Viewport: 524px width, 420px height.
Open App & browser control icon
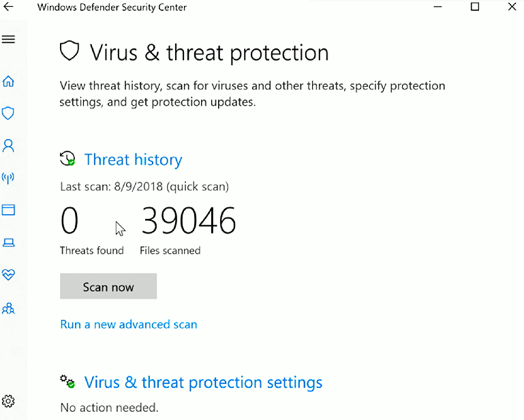click(x=8, y=210)
